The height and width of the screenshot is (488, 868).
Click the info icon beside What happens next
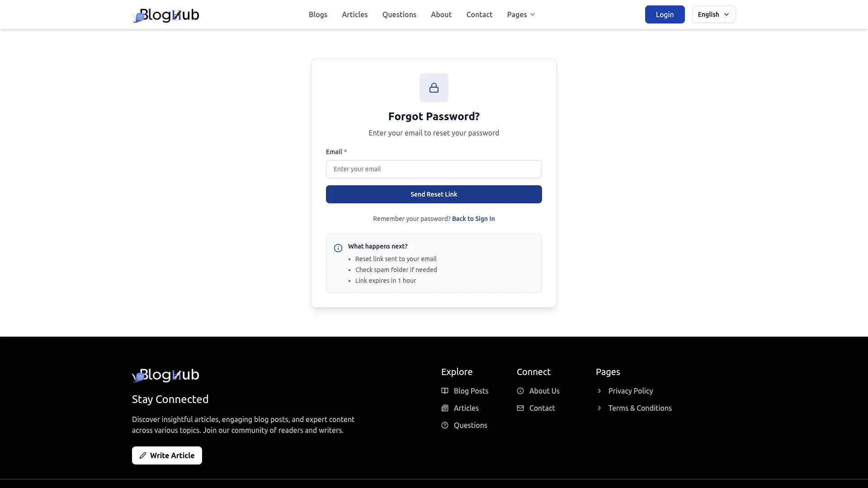[338, 248]
